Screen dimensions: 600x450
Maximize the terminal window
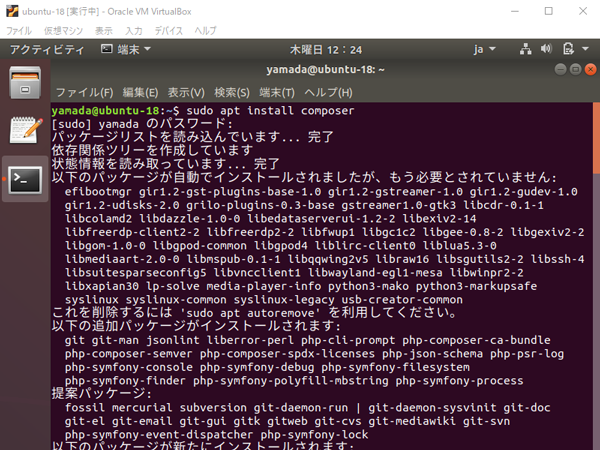click(x=576, y=70)
